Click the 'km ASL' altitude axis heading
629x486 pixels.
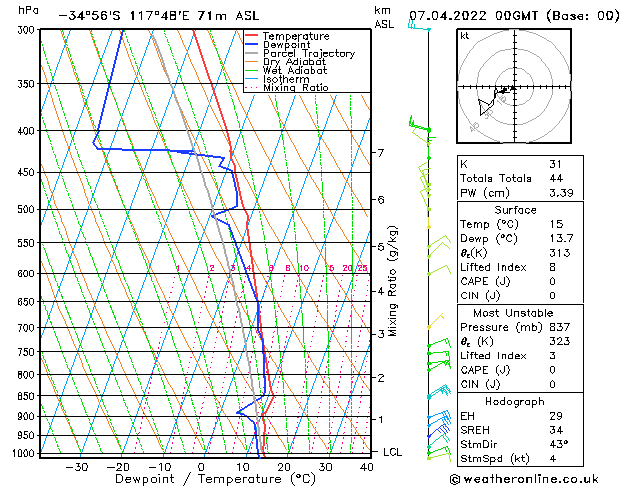click(x=384, y=17)
